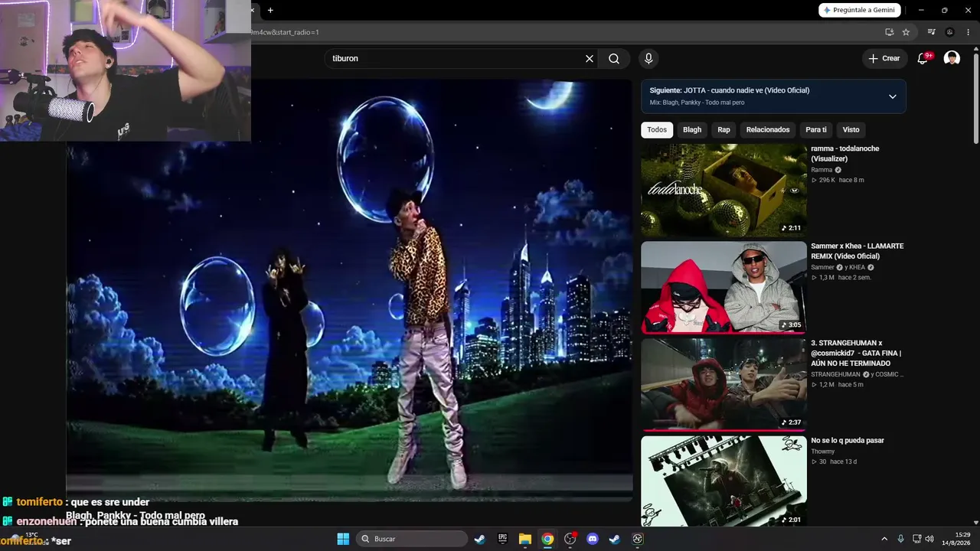Open Epic Games Launcher from the taskbar
Screen dimensions: 980x551
(x=502, y=539)
